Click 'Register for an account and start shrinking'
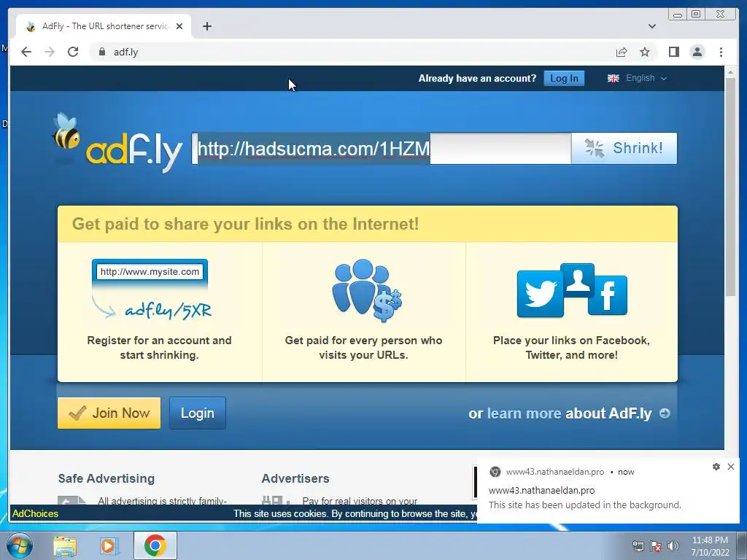 [x=159, y=348]
